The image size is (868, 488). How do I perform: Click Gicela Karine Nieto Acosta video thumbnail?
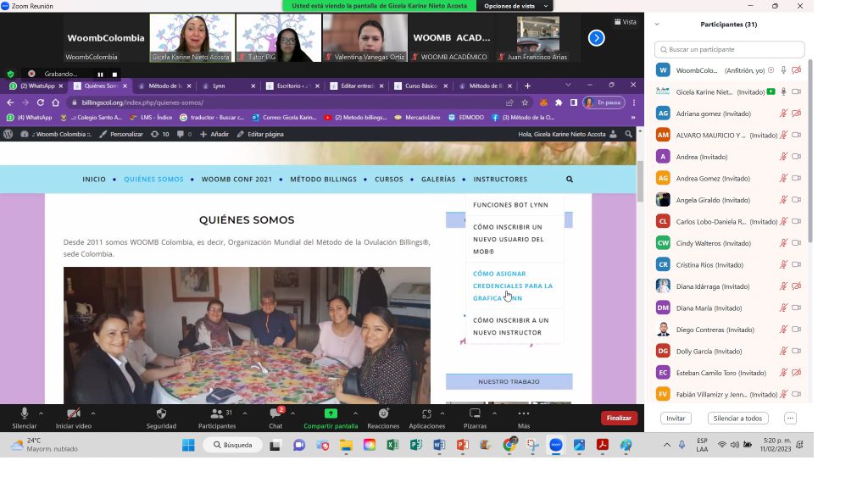click(192, 37)
